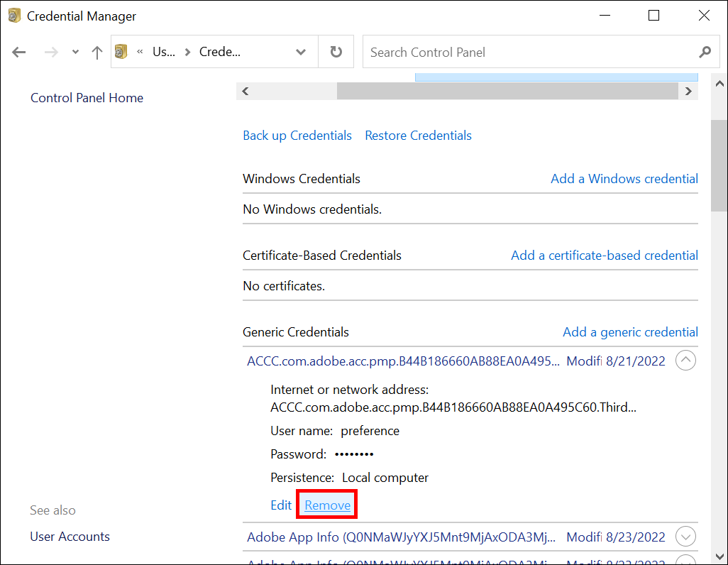Go back using the Back arrow

pyautogui.click(x=19, y=52)
